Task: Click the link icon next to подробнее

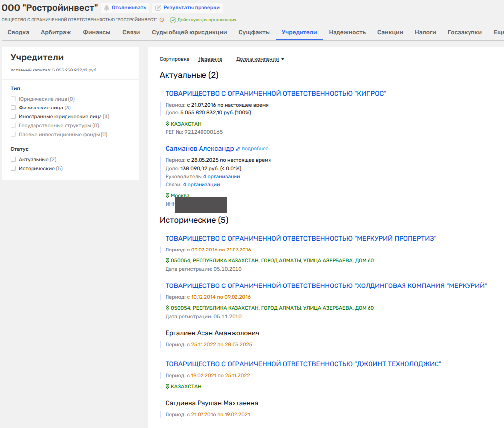Action: click(x=238, y=149)
